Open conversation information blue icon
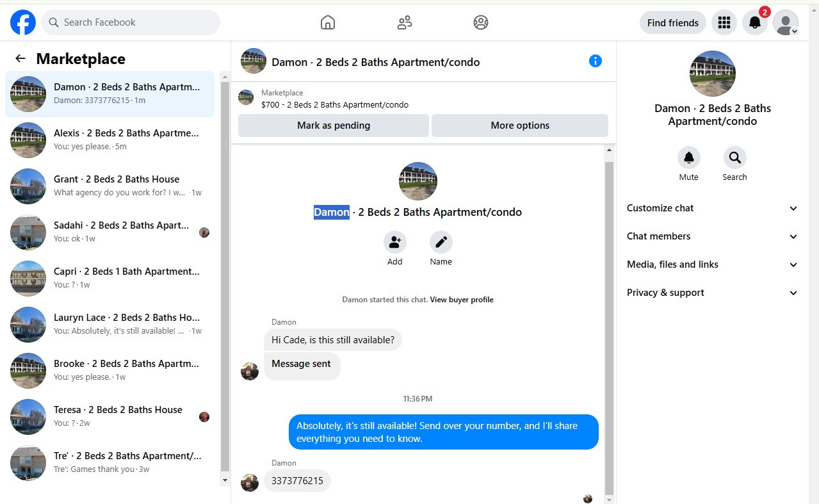The width and height of the screenshot is (819, 504). click(x=596, y=61)
